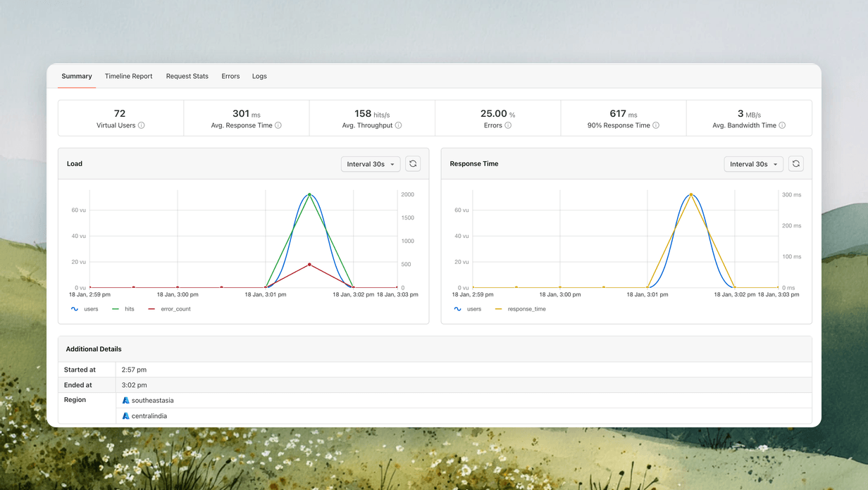Click the Errors info icon
The height and width of the screenshot is (490, 868).
coord(508,125)
